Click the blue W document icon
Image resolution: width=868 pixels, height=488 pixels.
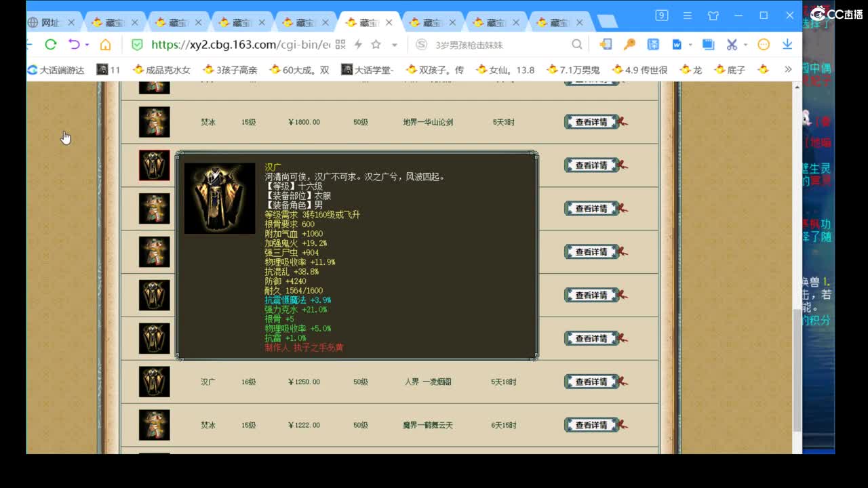pos(677,45)
